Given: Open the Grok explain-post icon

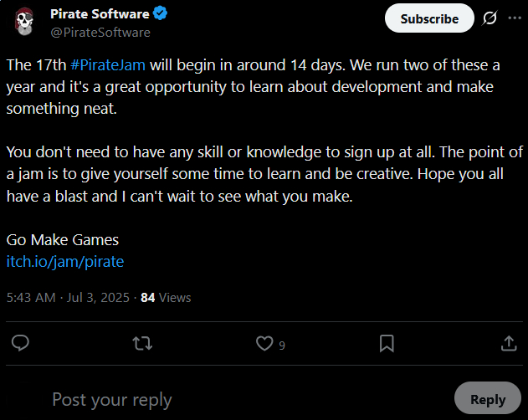Looking at the screenshot, I should pyautogui.click(x=490, y=18).
